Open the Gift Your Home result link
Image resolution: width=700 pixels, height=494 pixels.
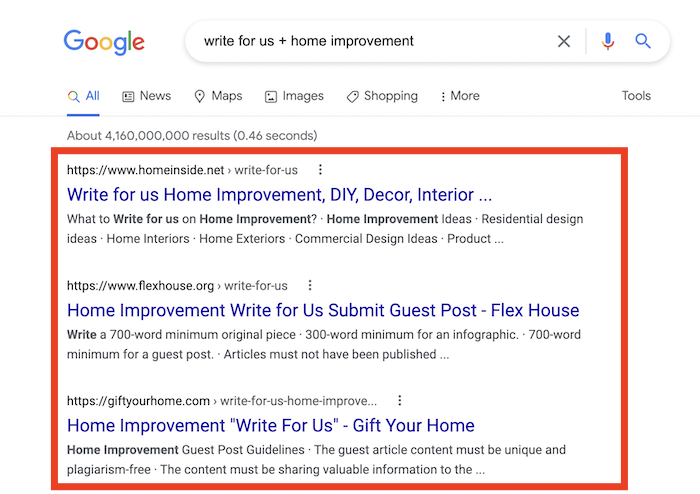(x=270, y=425)
